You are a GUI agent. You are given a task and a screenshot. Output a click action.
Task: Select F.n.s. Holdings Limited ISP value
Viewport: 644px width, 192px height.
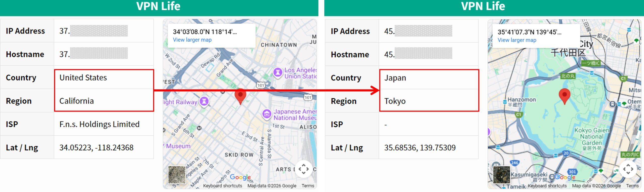coord(99,124)
